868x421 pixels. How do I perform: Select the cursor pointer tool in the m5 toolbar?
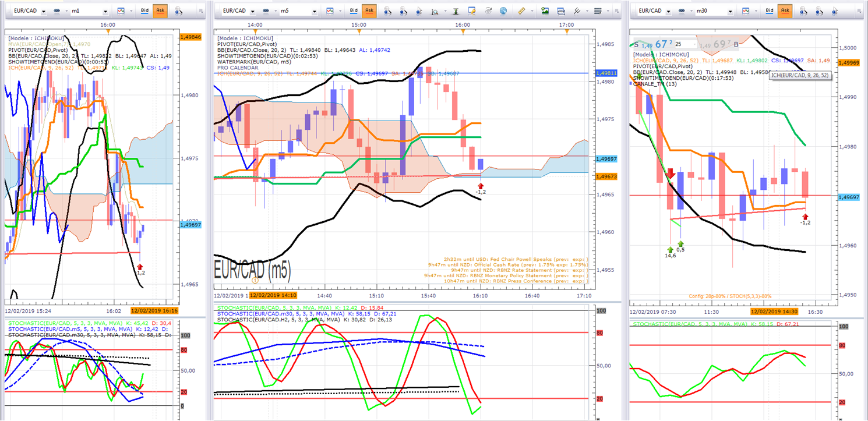[x=419, y=11]
